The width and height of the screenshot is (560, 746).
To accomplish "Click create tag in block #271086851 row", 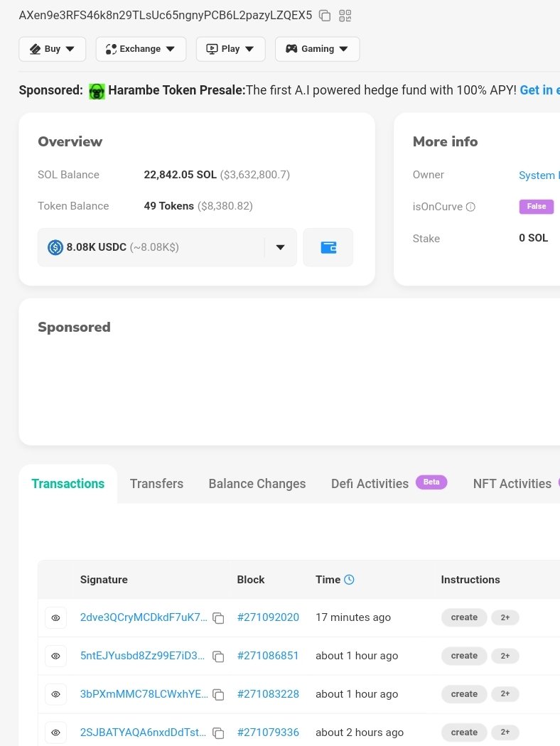I will point(464,656).
